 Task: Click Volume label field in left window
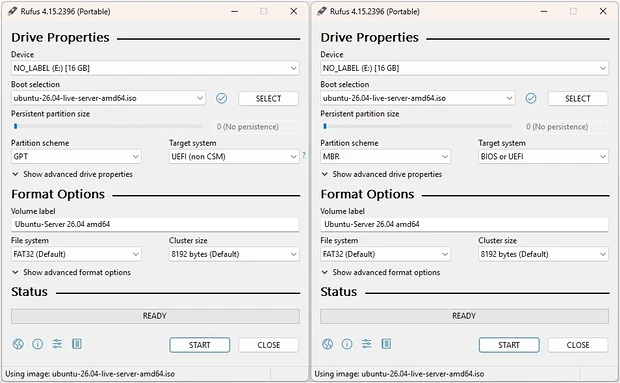pos(155,224)
